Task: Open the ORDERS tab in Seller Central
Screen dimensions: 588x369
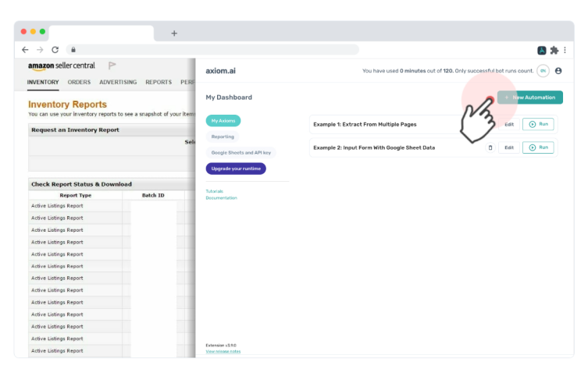Action: 79,82
